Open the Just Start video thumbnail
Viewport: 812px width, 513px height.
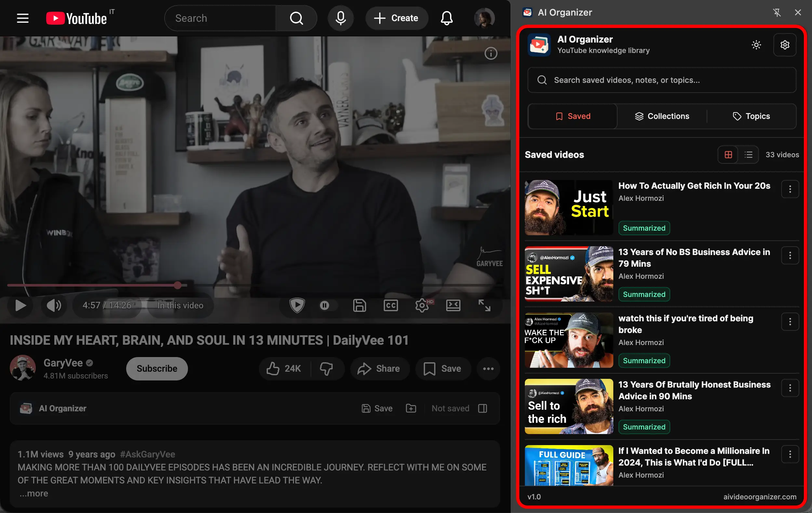coord(569,208)
